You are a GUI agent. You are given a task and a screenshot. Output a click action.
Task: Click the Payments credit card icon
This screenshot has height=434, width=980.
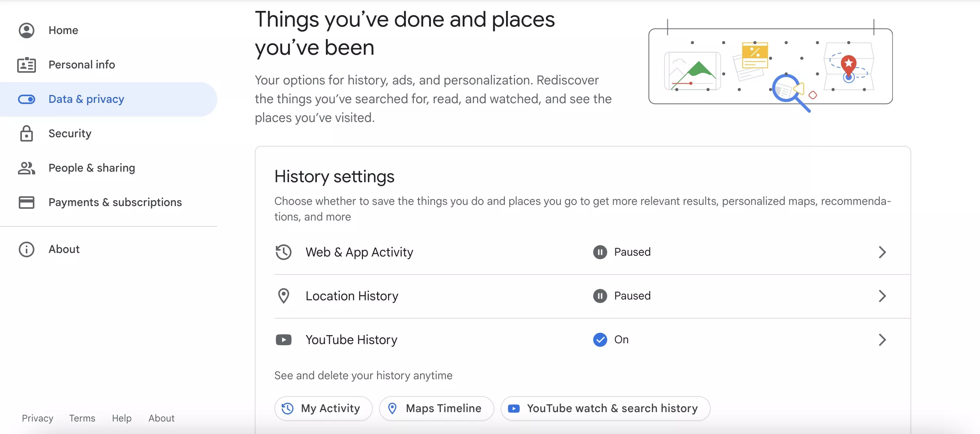tap(27, 203)
